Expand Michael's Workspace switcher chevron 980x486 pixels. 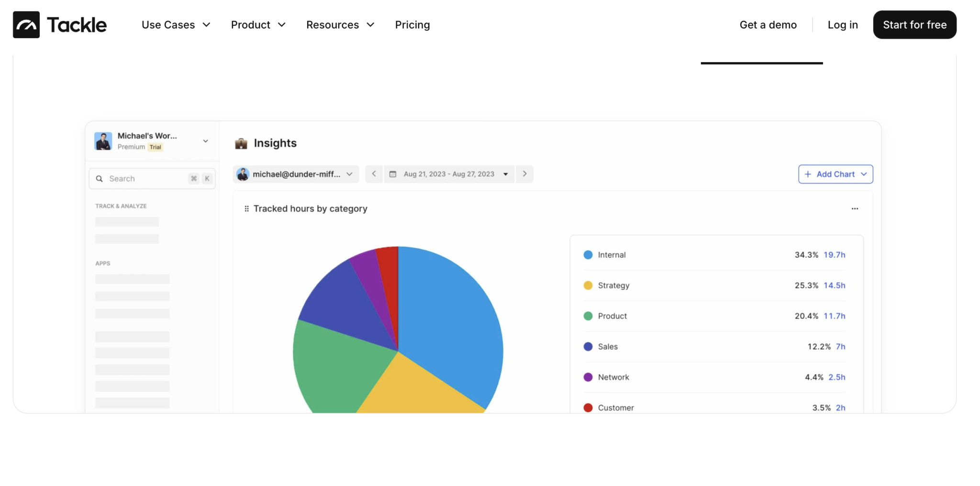[x=205, y=141]
